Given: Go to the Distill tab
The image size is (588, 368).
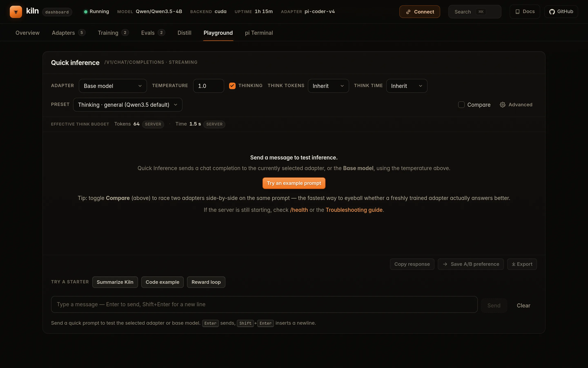Looking at the screenshot, I should (184, 33).
